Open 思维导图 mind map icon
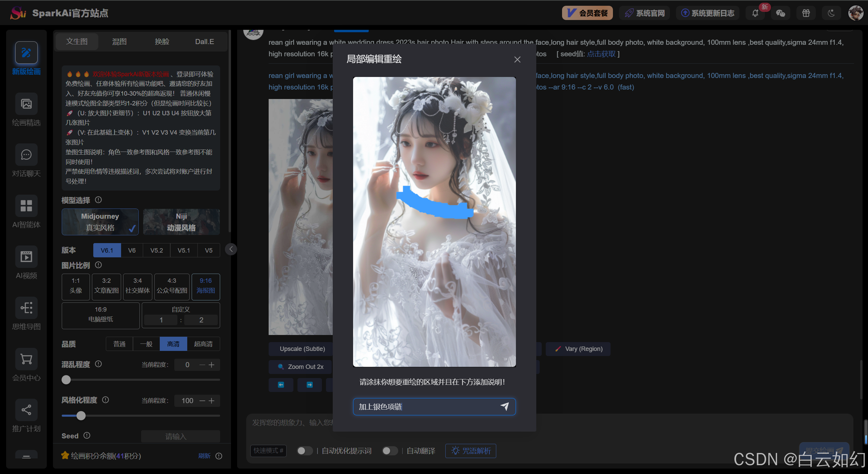 click(x=26, y=308)
